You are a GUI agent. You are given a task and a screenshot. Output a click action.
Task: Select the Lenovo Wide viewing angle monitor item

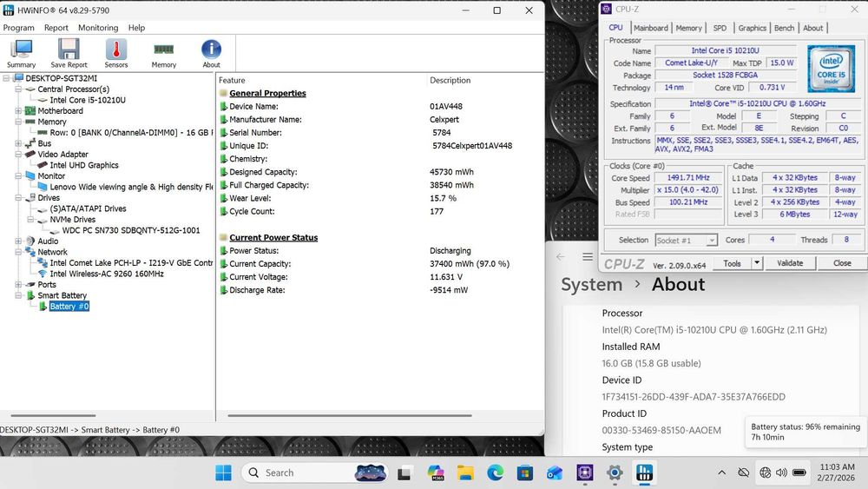click(131, 188)
